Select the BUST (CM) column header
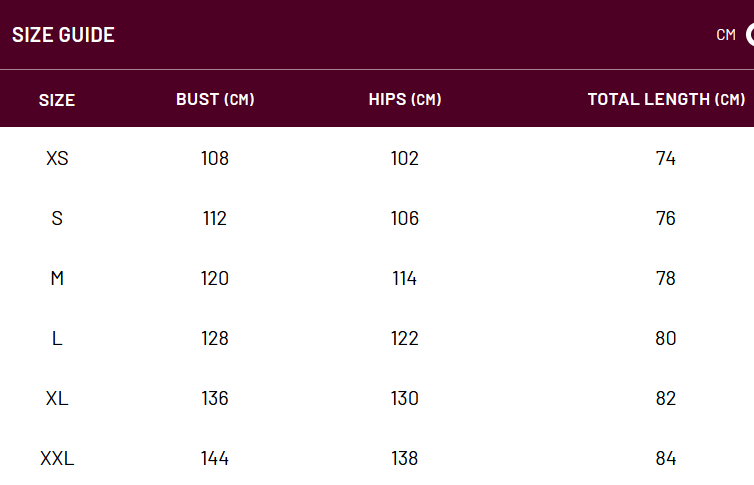 [215, 99]
